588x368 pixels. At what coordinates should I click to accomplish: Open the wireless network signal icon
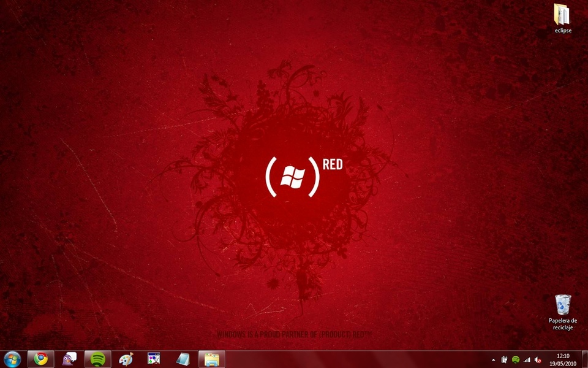point(527,360)
